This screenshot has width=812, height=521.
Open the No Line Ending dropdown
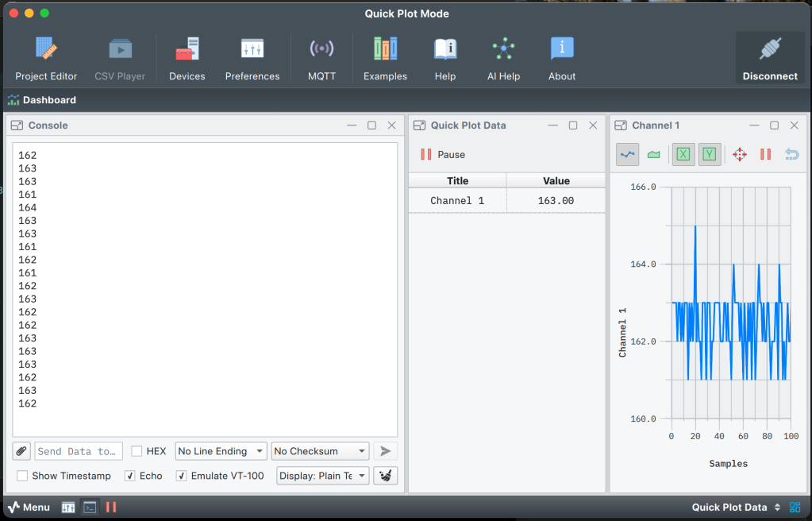coord(221,451)
